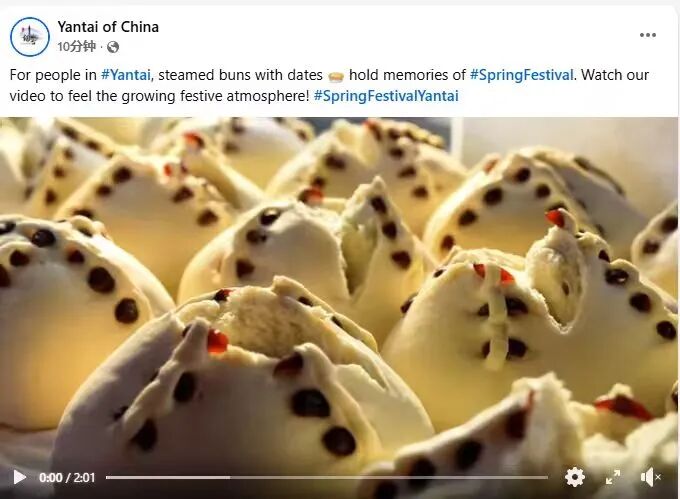Expand the video to fullscreen
Image resolution: width=680 pixels, height=499 pixels.
coord(613,477)
